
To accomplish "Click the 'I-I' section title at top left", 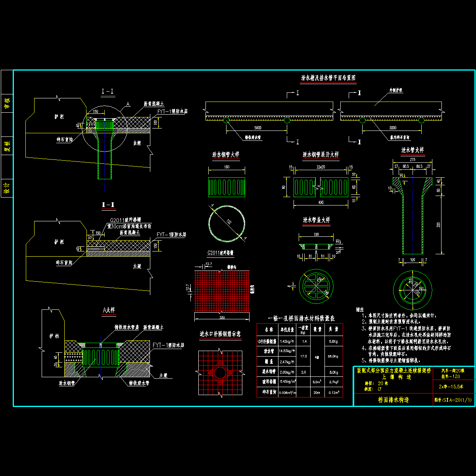I will point(108,92).
